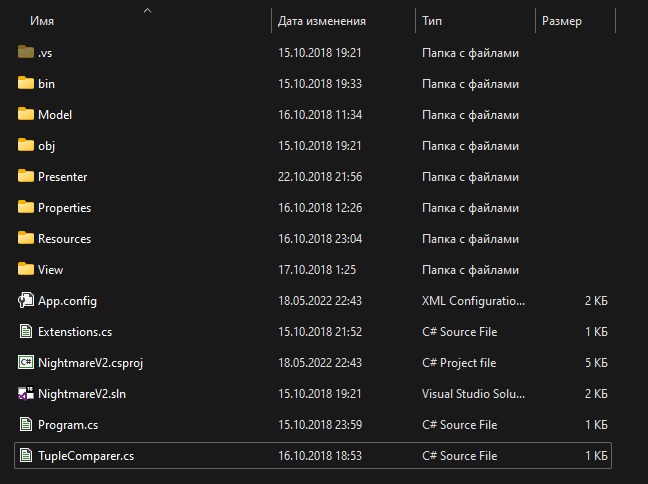Viewport: 648px width, 484px height.
Task: Click the App.config file icon
Action: pyautogui.click(x=26, y=300)
